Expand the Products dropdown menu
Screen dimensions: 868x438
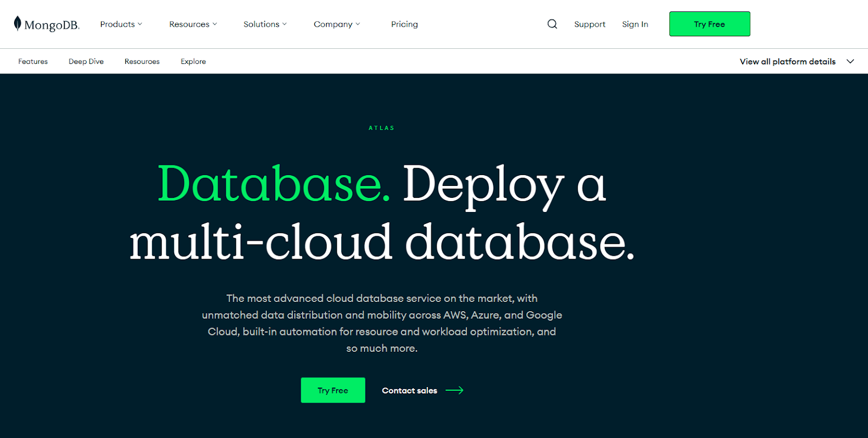tap(121, 24)
